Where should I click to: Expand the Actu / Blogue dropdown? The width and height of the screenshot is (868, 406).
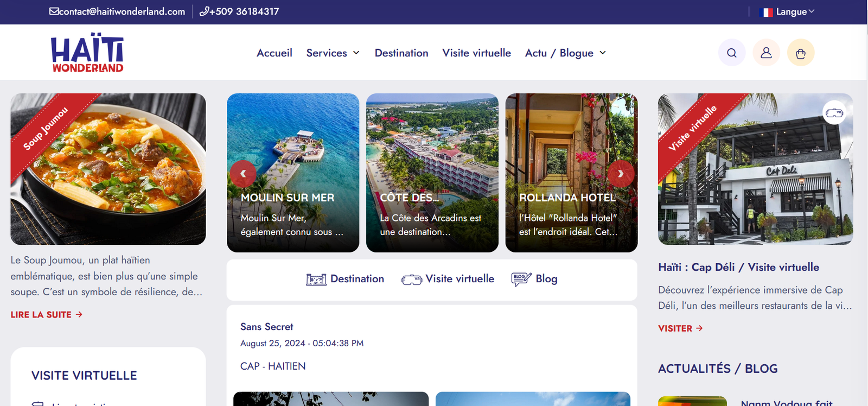pyautogui.click(x=566, y=53)
